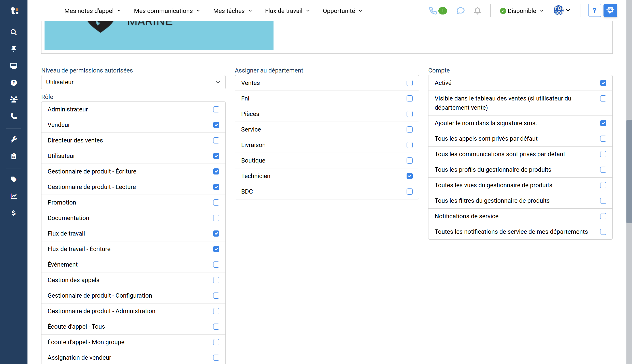Check Notifications de service checkbox
632x364 pixels.
[603, 216]
